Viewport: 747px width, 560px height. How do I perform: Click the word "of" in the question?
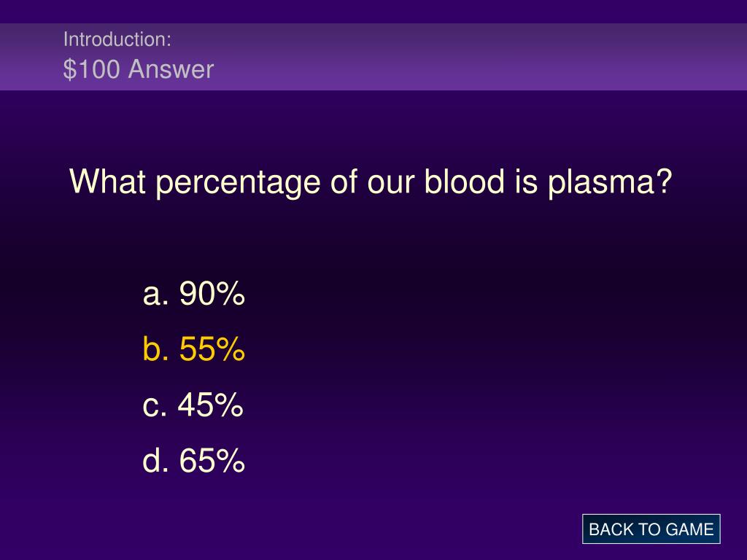click(344, 182)
